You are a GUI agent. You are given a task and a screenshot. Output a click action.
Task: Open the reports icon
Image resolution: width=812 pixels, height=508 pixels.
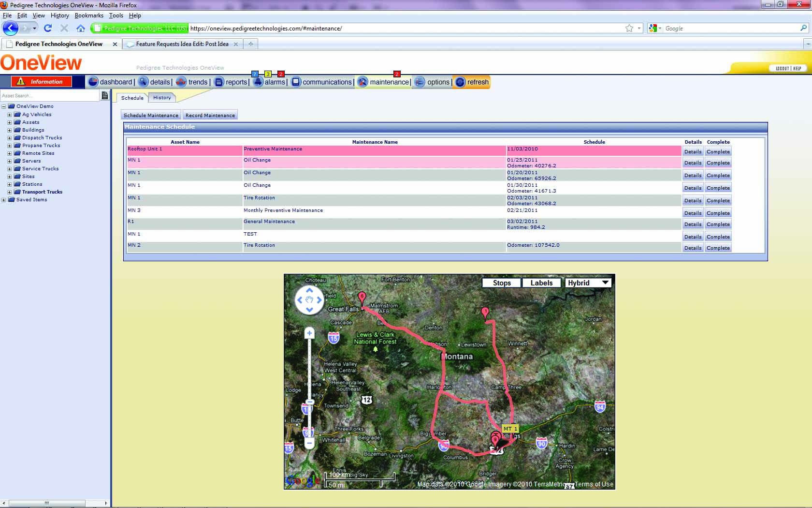click(x=219, y=82)
